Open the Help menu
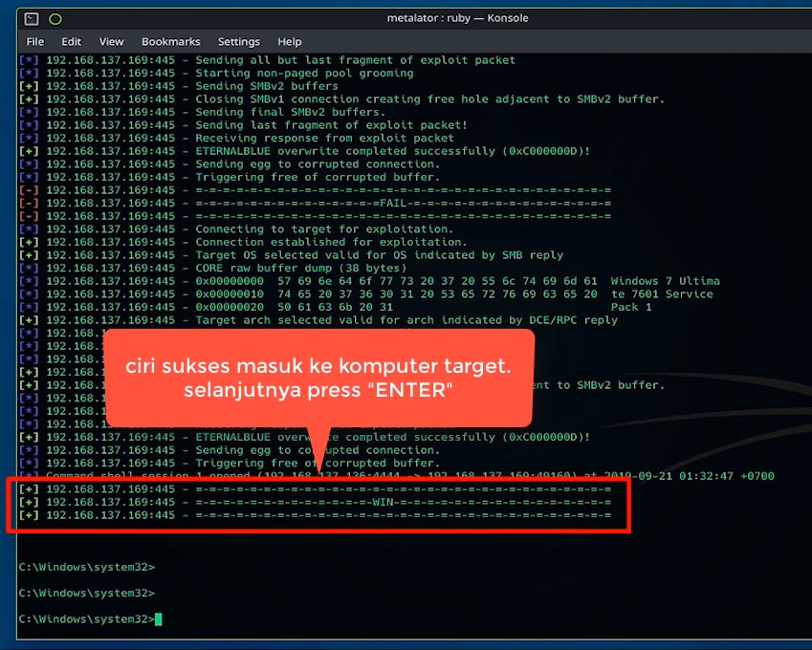The height and width of the screenshot is (650, 812). (x=290, y=42)
